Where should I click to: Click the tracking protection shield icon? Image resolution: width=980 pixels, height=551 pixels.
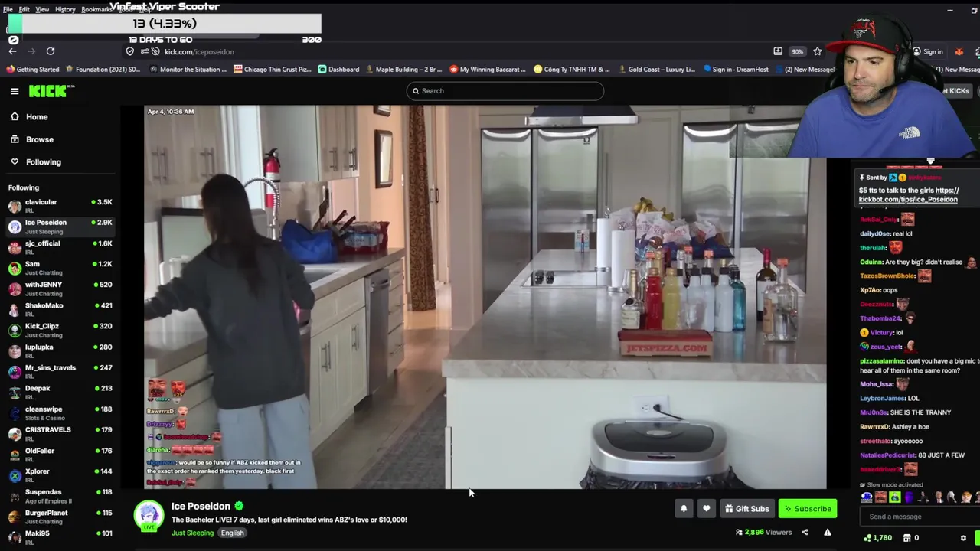pyautogui.click(x=130, y=51)
